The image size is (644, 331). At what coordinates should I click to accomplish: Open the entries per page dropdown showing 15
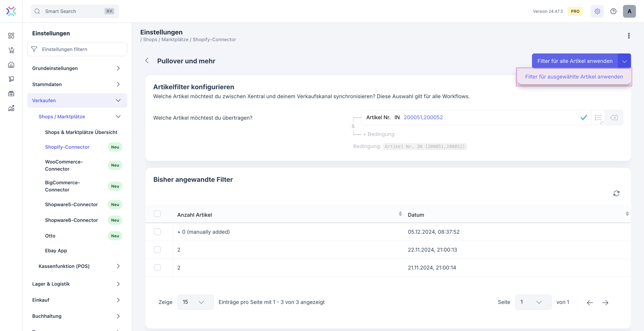195,302
